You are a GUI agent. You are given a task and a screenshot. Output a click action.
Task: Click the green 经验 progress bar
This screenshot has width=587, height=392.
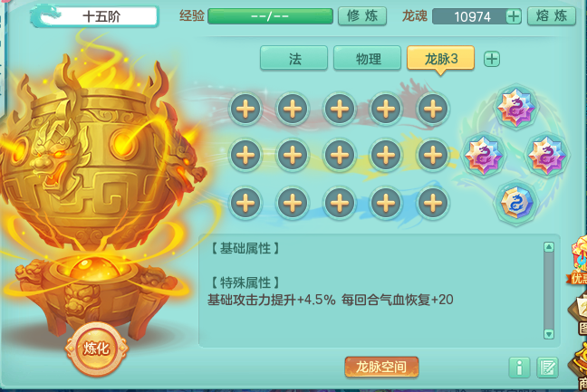click(x=270, y=16)
